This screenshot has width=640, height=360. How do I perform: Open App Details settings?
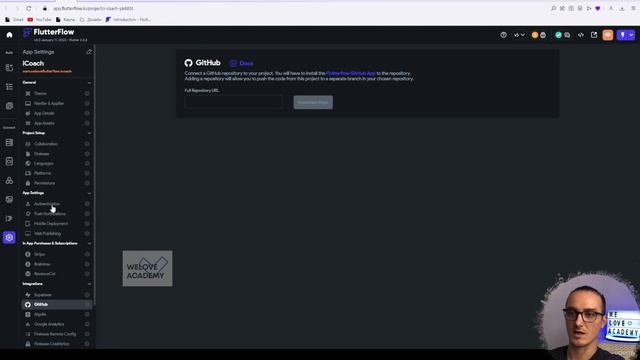tap(57, 113)
